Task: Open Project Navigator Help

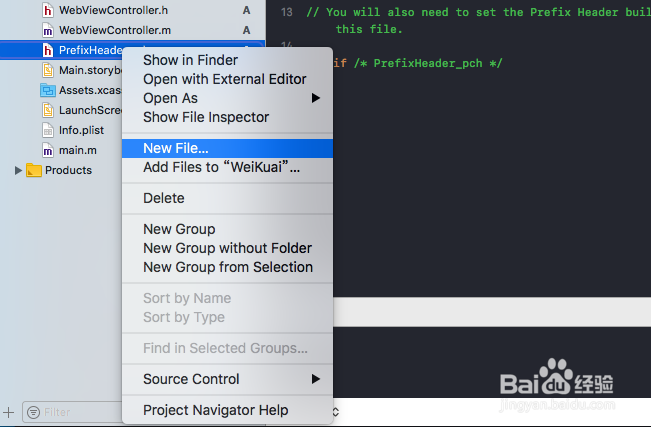Action: click(215, 410)
